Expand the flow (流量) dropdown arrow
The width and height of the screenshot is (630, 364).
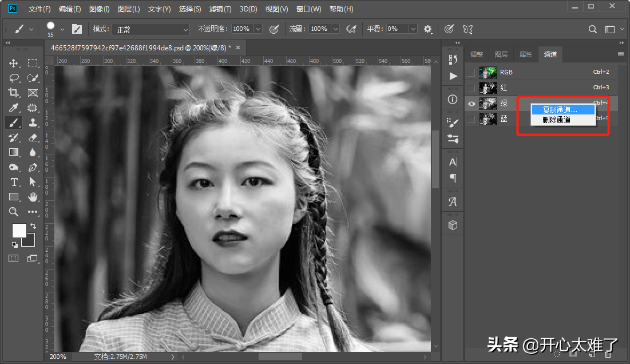click(x=335, y=29)
